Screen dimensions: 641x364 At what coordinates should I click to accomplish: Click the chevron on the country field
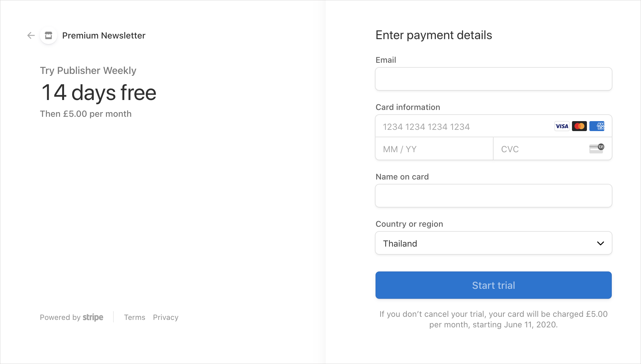(601, 243)
